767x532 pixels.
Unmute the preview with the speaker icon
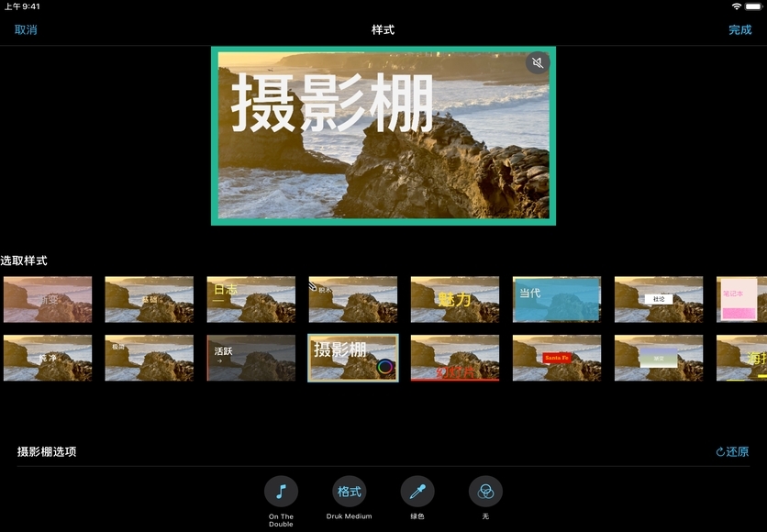pos(538,62)
